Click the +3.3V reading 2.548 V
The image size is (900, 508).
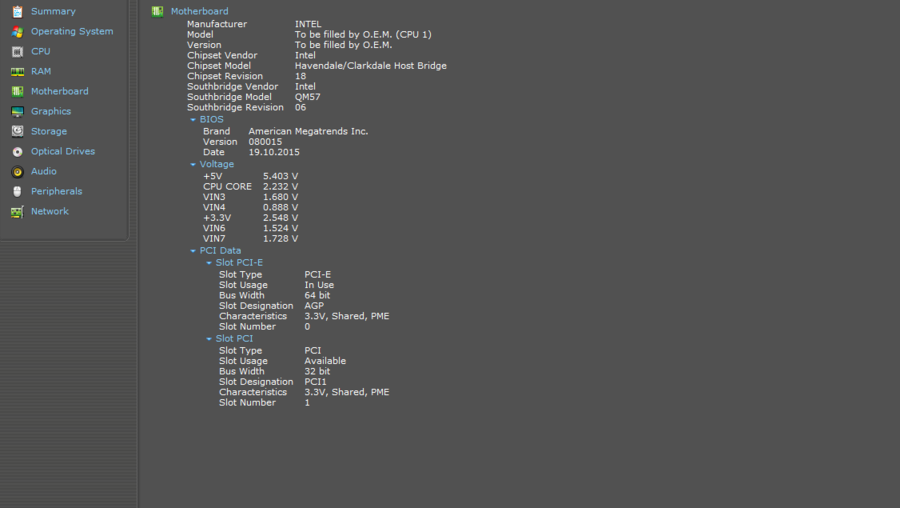click(x=280, y=218)
